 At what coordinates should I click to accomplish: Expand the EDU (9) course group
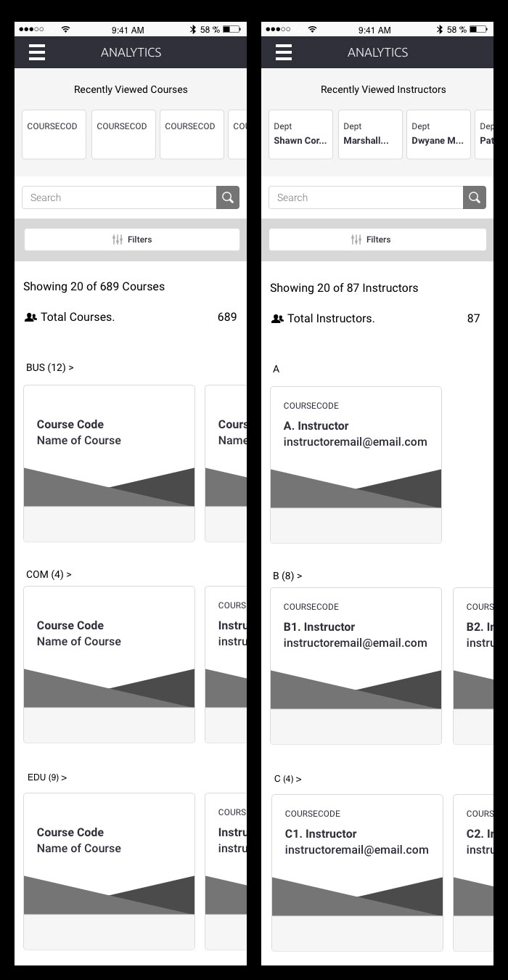click(47, 777)
